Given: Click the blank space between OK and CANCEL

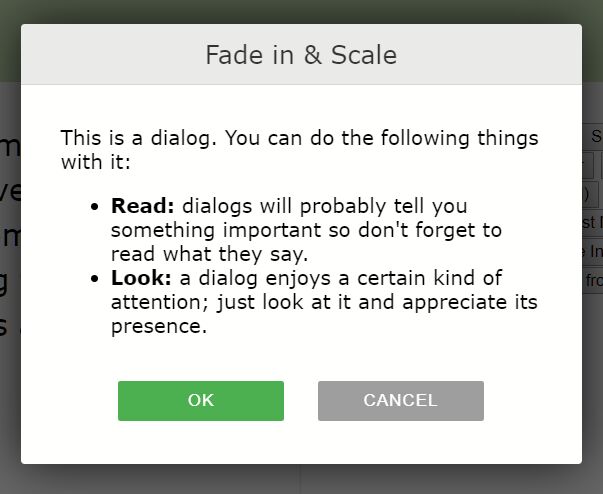Looking at the screenshot, I should coord(301,401).
